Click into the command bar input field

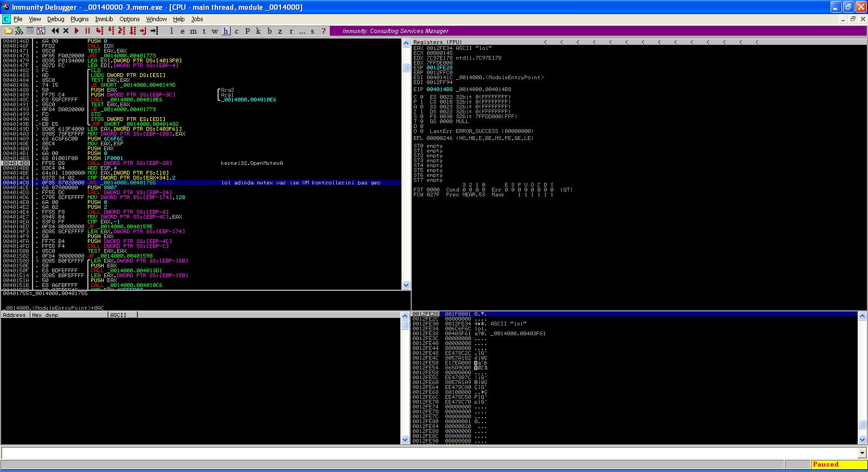[x=429, y=452]
